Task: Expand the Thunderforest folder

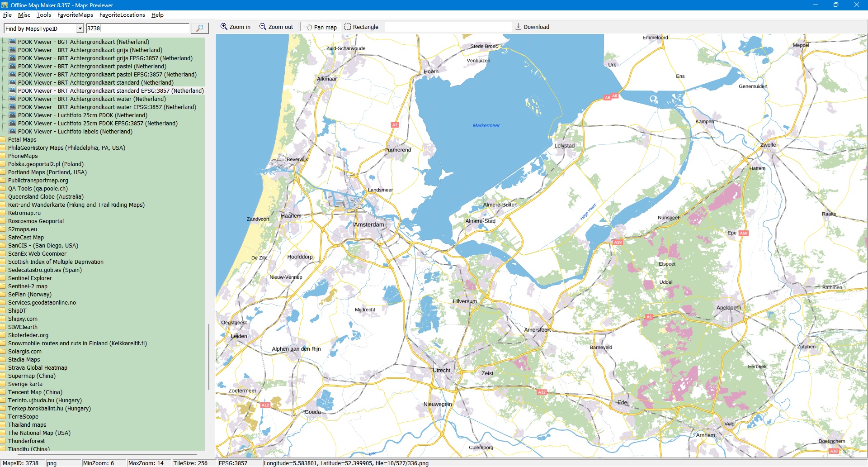Action: click(3, 441)
